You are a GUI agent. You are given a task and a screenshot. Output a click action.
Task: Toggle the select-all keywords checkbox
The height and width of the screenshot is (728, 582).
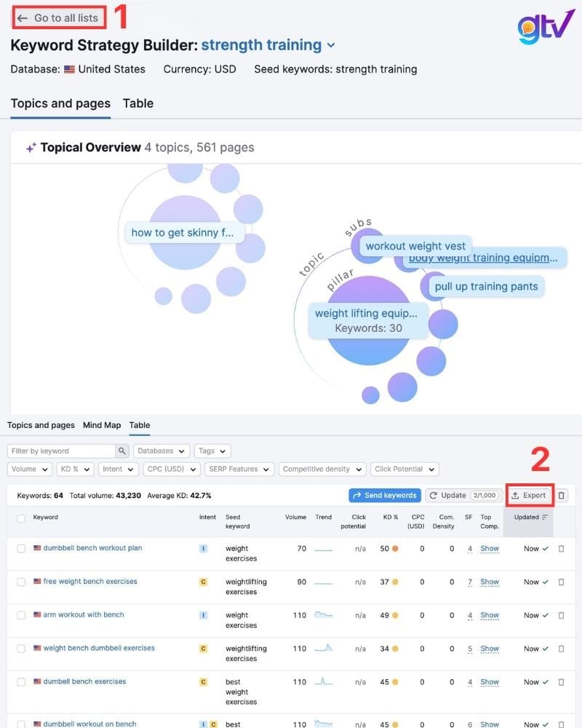click(21, 518)
